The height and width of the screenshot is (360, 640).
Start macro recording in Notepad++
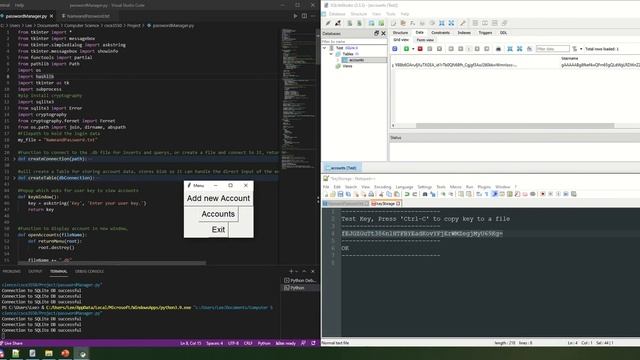coord(542,194)
